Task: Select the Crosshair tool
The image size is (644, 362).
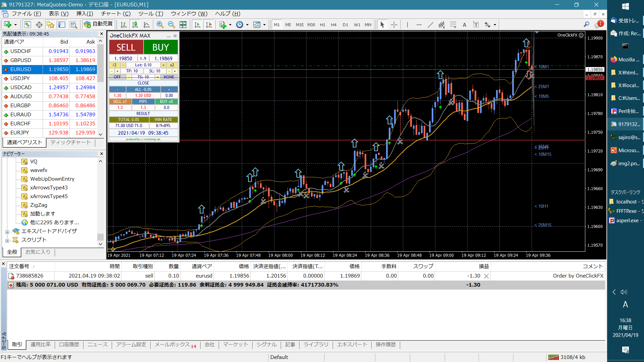Action: click(394, 24)
